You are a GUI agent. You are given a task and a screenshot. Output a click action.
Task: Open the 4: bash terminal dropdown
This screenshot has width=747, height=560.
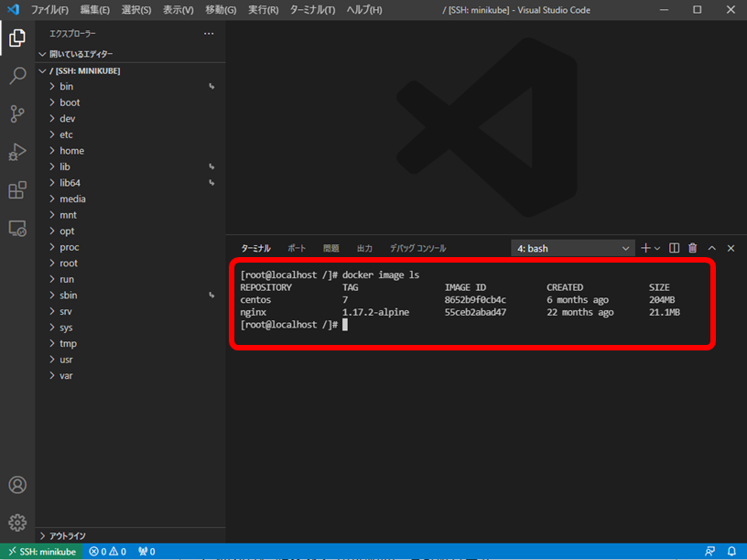coord(573,248)
